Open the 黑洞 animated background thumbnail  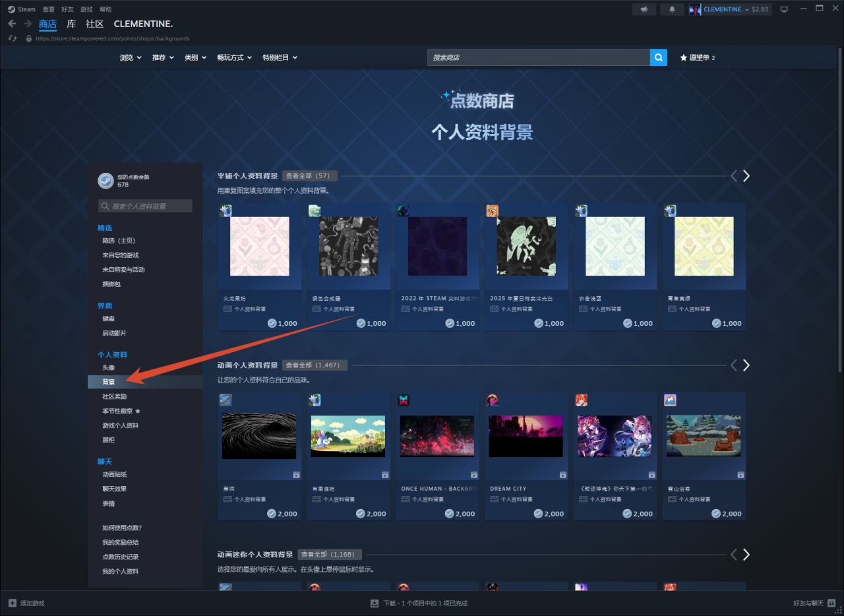point(259,437)
